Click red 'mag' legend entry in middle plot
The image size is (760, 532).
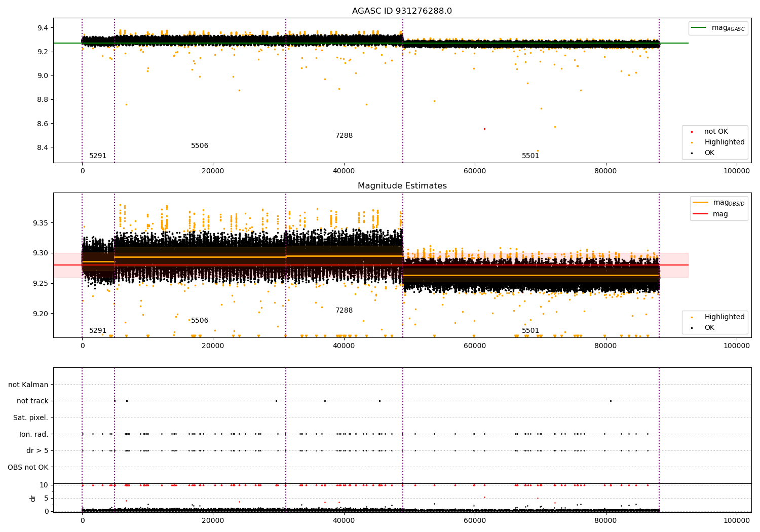pos(720,214)
